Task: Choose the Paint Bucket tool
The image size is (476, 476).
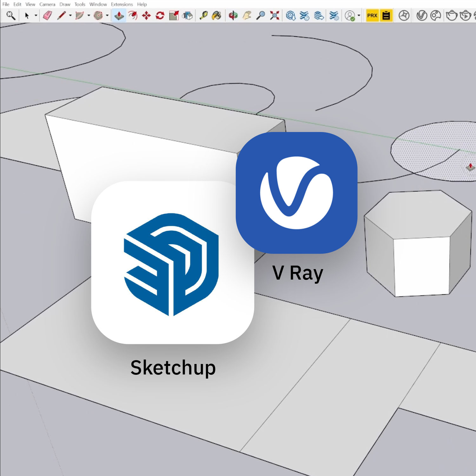Action: (x=217, y=15)
